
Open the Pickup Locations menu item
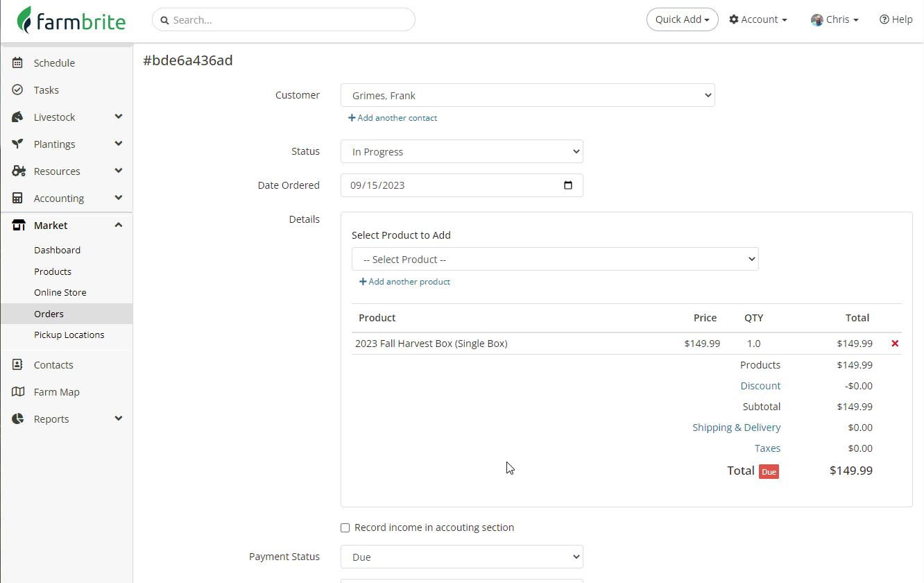tap(69, 335)
